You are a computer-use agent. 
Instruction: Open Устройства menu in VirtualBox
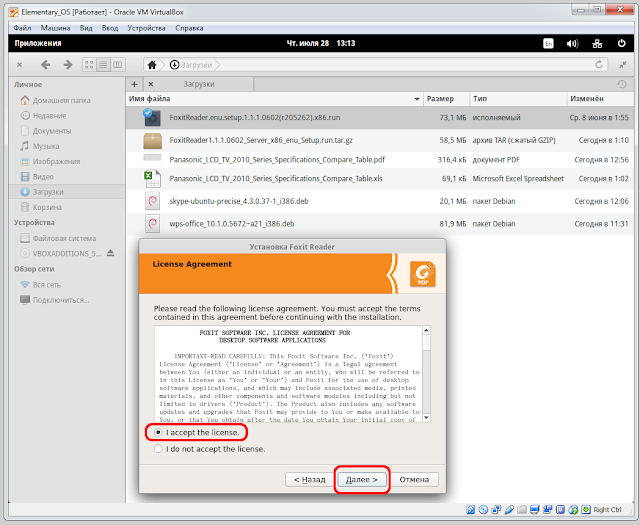tap(146, 28)
